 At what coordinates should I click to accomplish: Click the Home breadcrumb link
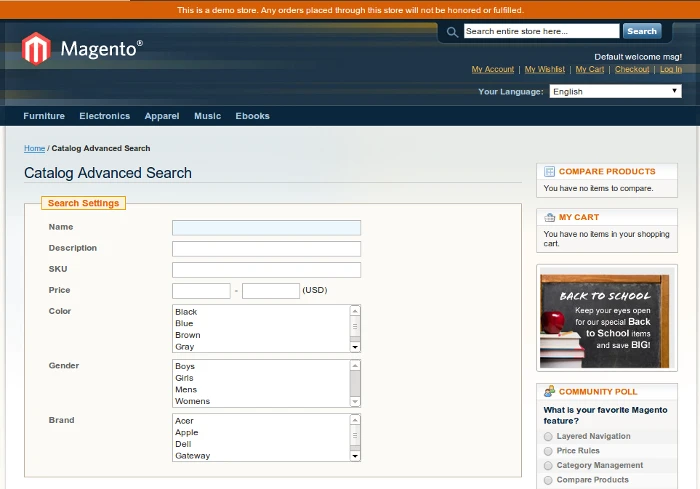34,148
